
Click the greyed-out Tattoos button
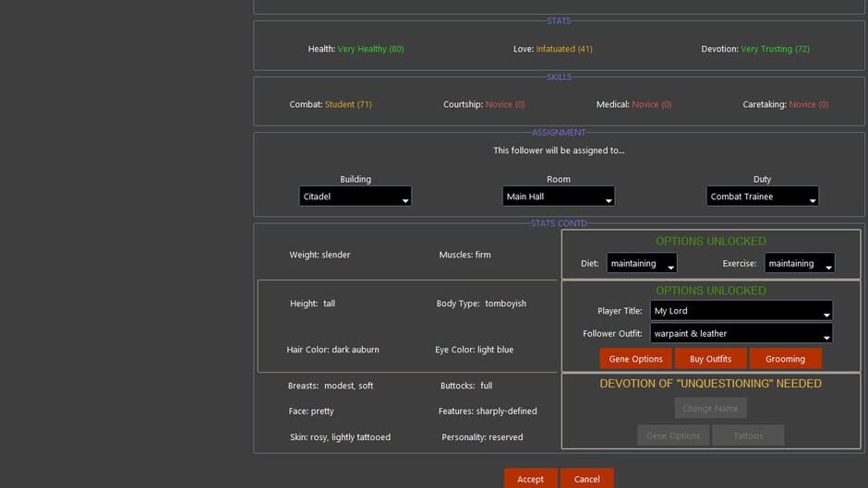point(748,435)
